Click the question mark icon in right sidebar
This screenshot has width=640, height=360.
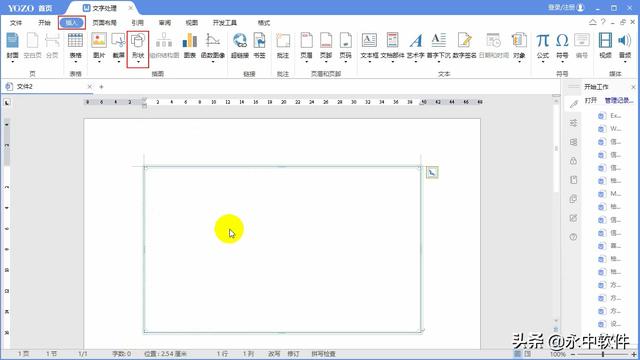pos(573,237)
